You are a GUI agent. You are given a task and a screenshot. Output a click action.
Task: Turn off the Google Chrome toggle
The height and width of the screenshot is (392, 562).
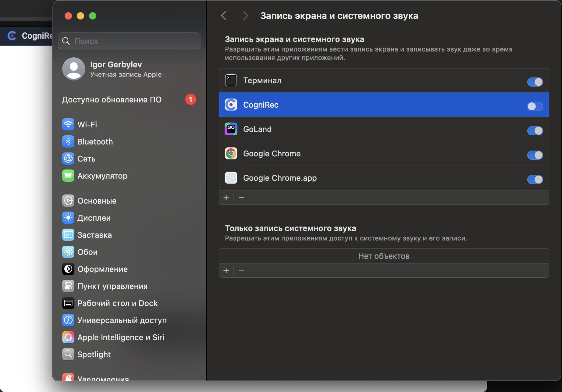pos(535,155)
